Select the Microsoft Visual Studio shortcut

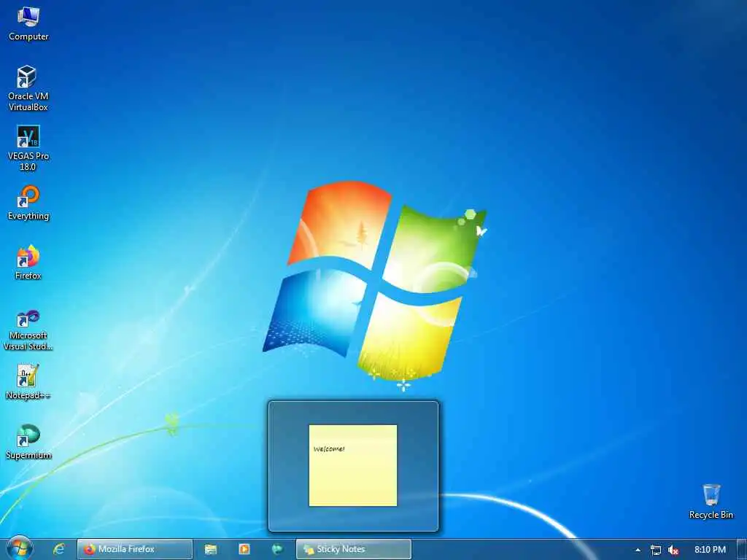click(x=28, y=330)
